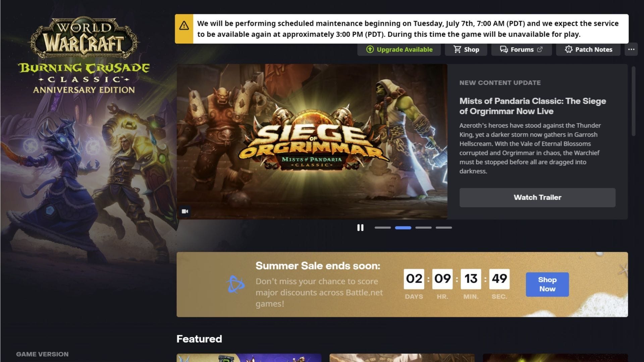Click the countdown seconds value '49'
Viewport: 644px width, 362px height.
pos(499,279)
